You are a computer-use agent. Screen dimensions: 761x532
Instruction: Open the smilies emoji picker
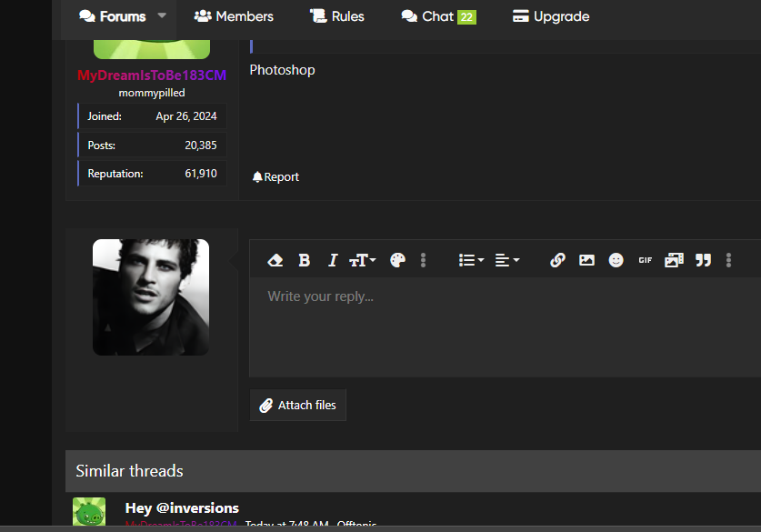coord(616,260)
